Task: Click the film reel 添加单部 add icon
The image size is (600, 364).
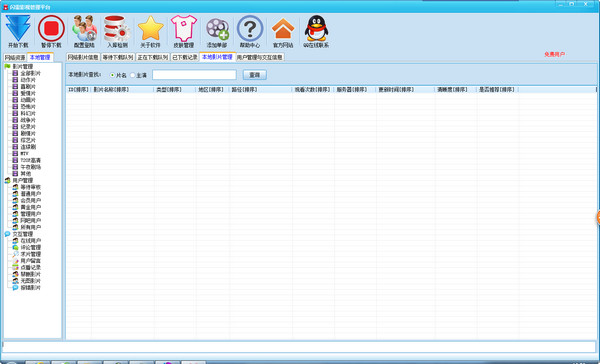Action: click(x=217, y=29)
